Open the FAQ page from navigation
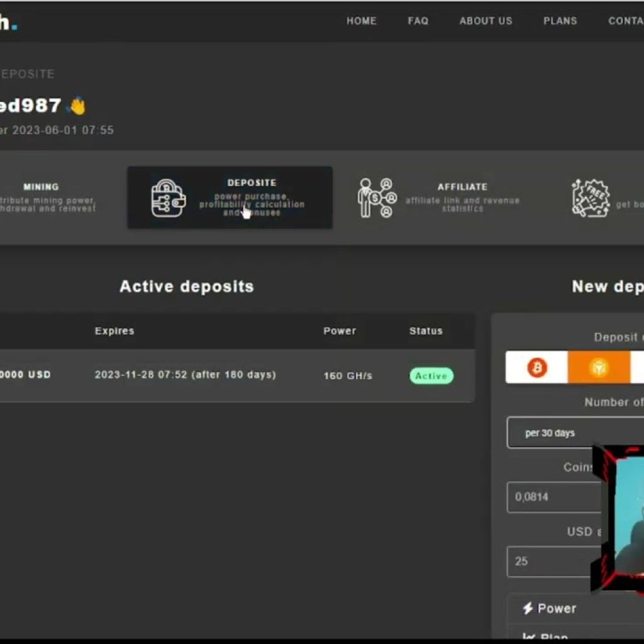Viewport: 644px width, 644px height. (418, 21)
